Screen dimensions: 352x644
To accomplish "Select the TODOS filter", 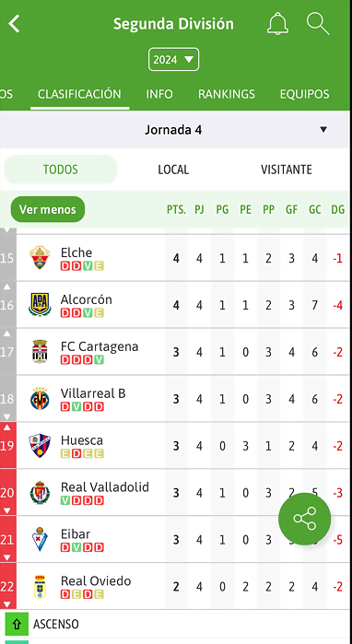I will (x=61, y=170).
